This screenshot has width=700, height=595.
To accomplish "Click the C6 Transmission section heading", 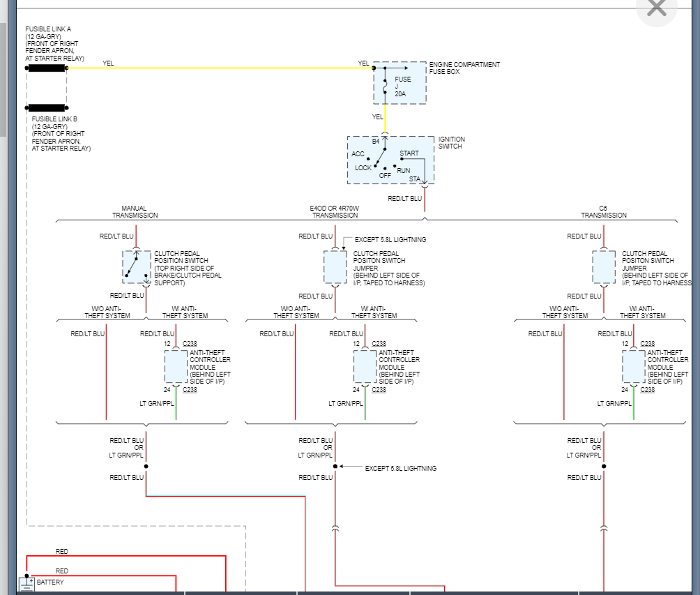I will click(604, 212).
